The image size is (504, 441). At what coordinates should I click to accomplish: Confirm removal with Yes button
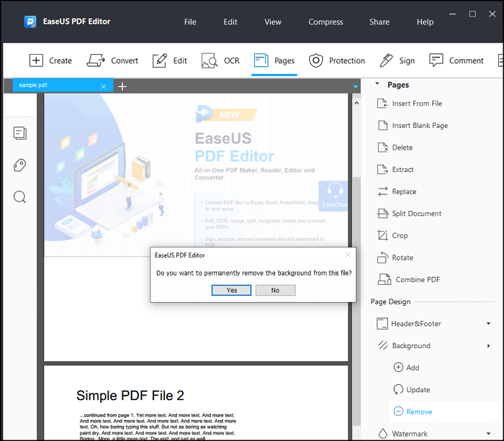(231, 290)
